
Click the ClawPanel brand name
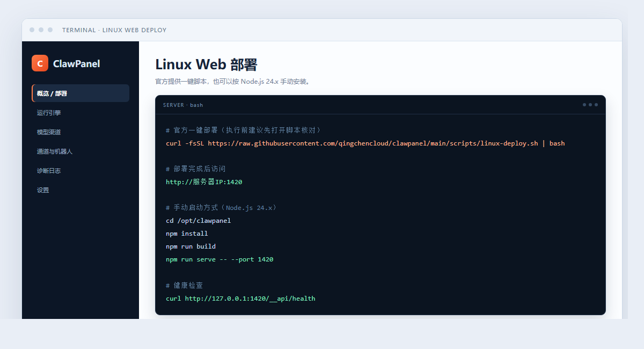76,64
